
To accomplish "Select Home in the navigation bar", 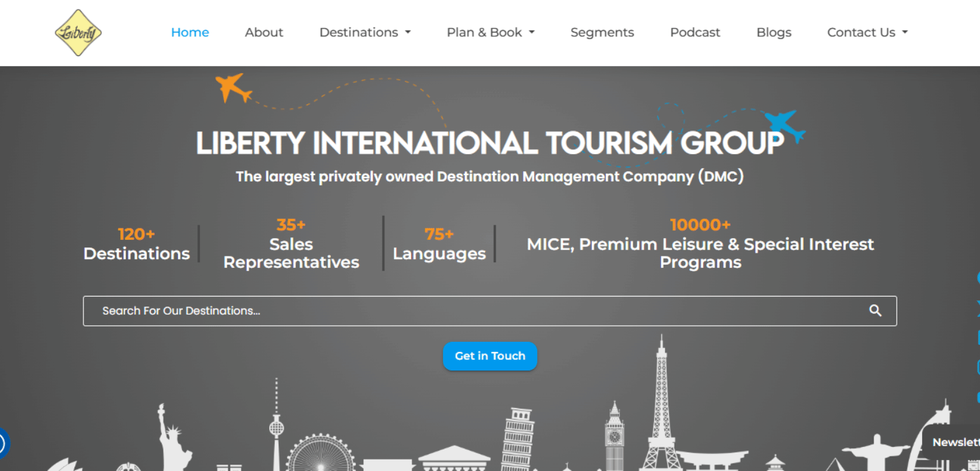I will point(190,32).
